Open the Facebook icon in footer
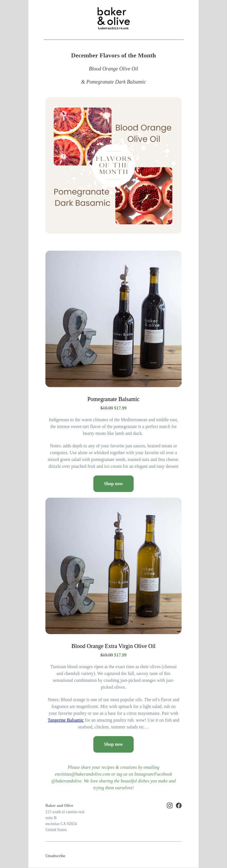 coord(178,805)
